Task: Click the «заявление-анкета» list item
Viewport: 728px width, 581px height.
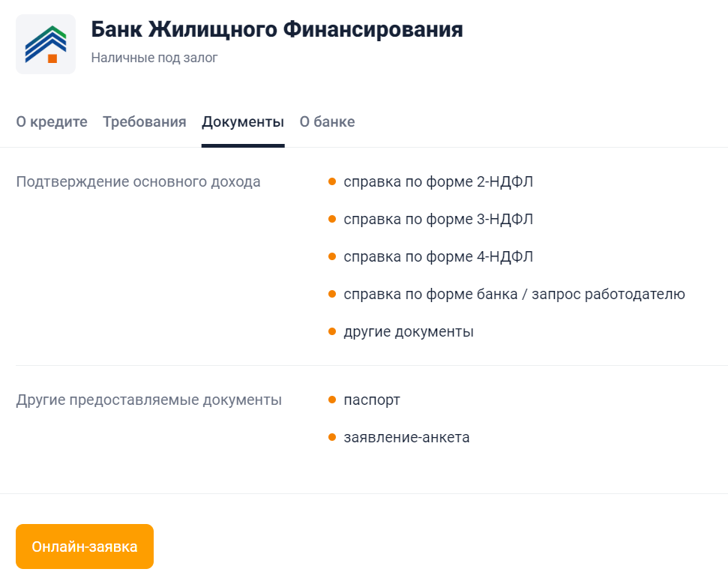Action: pos(406,437)
